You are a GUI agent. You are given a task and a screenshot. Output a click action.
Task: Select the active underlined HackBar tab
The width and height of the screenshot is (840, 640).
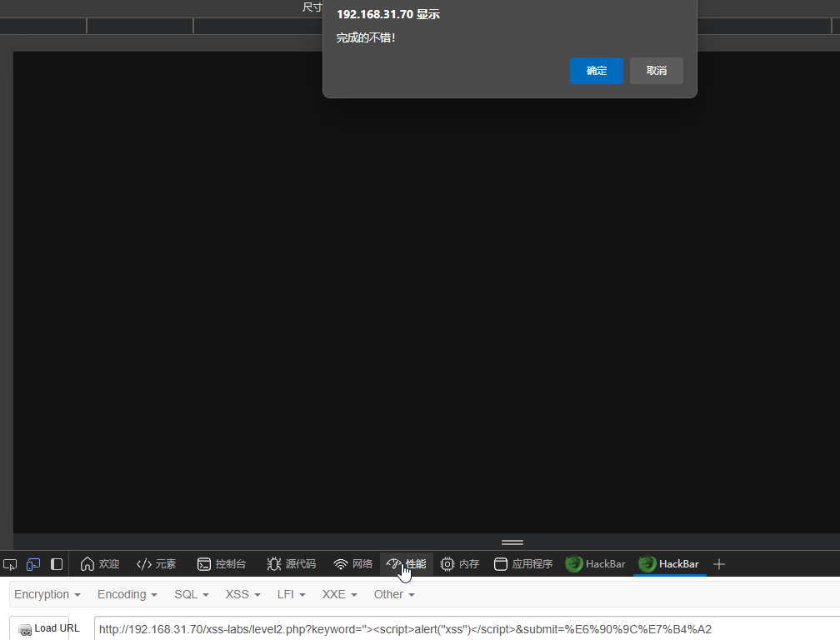click(669, 564)
